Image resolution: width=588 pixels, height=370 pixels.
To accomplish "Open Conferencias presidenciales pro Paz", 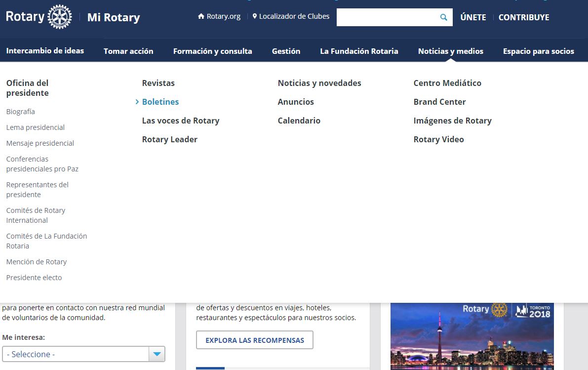I will coord(42,164).
